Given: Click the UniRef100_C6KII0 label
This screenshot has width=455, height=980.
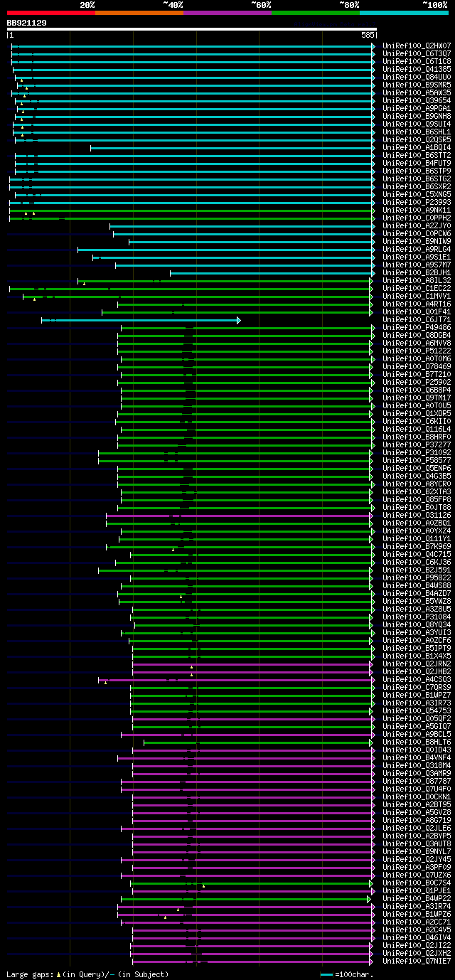Looking at the screenshot, I should coord(417,421).
